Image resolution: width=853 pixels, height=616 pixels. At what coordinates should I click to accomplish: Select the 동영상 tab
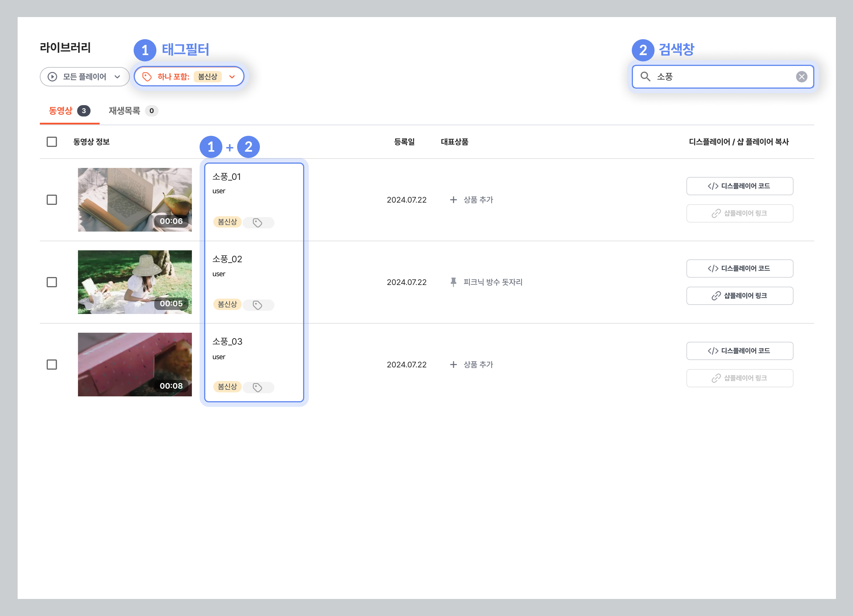click(x=70, y=111)
